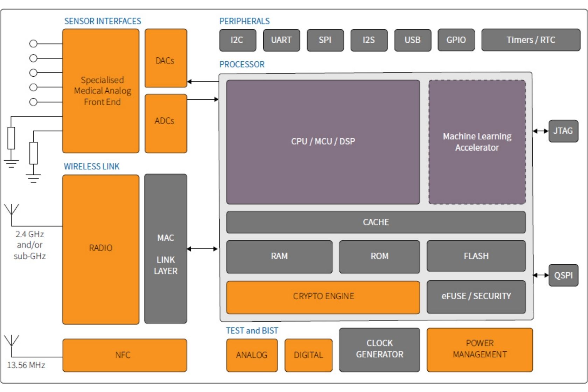
Task: Select the Clock Generator block
Action: point(380,350)
